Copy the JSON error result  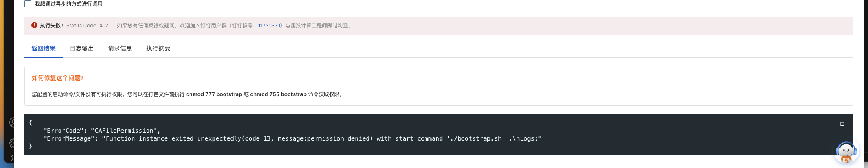click(x=842, y=124)
